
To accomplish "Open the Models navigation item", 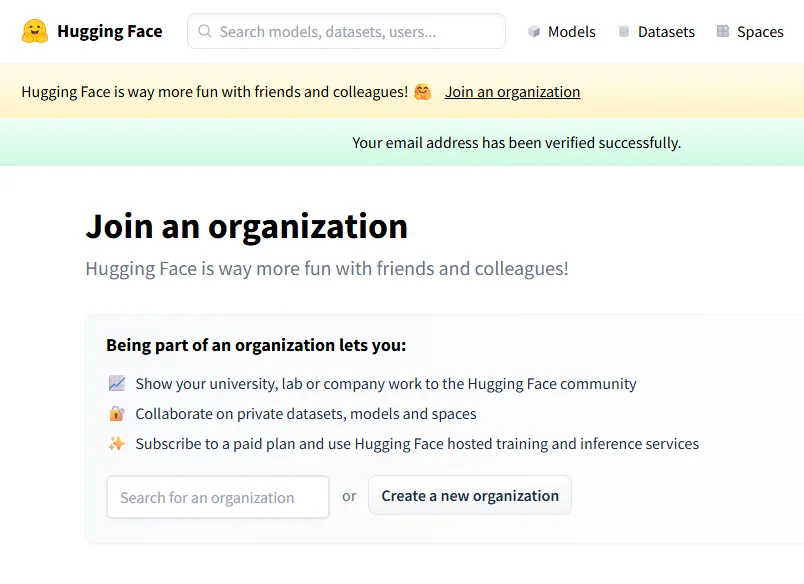I will (x=571, y=32).
